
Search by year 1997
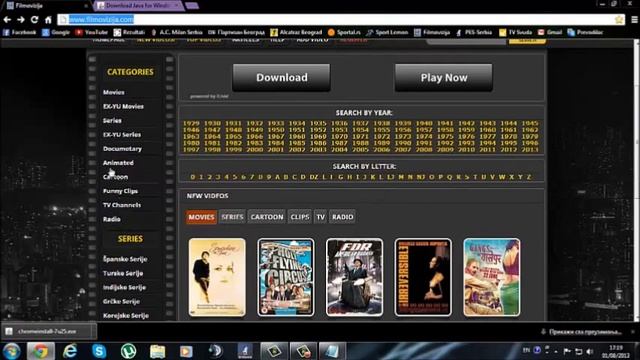(191, 150)
